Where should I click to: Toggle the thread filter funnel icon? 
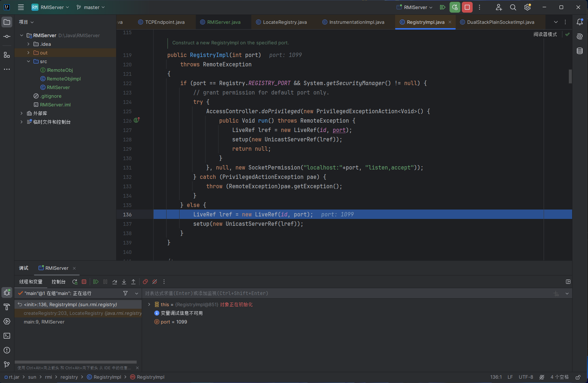(125, 293)
